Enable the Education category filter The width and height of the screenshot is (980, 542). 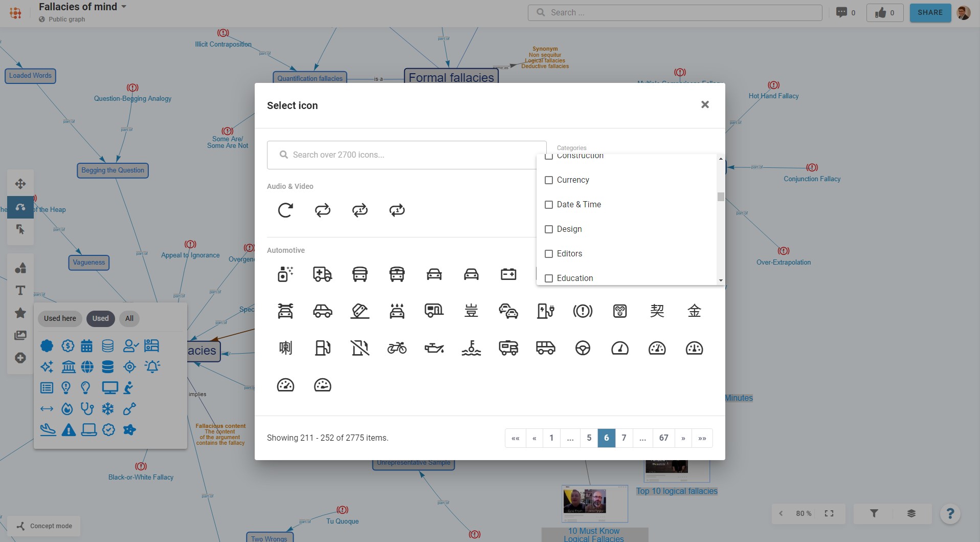coord(549,278)
